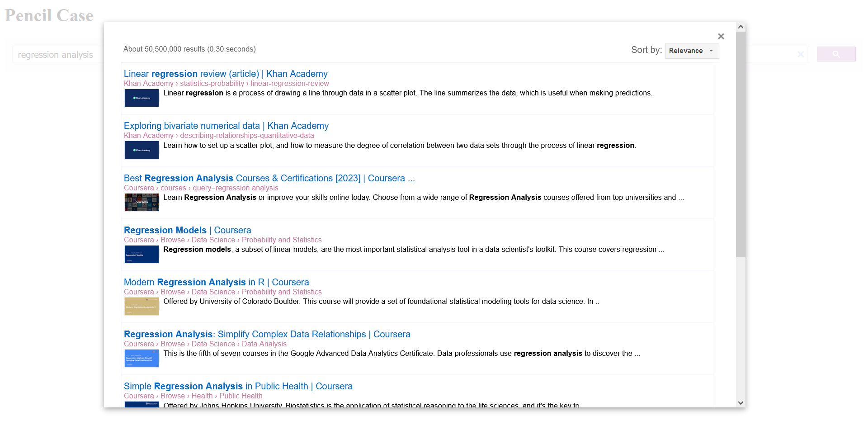
Task: Open the Sort by Relevance dropdown
Action: tap(692, 51)
